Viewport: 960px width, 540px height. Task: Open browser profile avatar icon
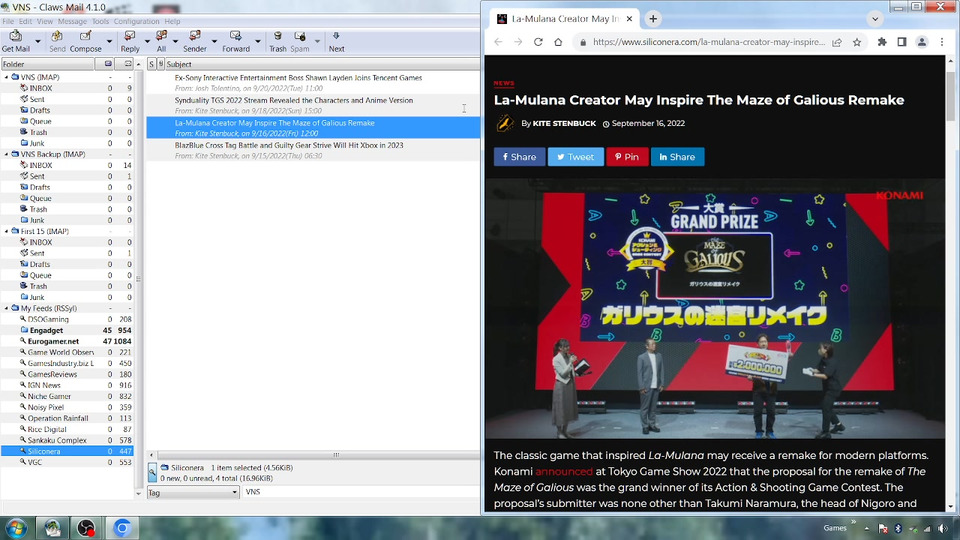coord(921,42)
